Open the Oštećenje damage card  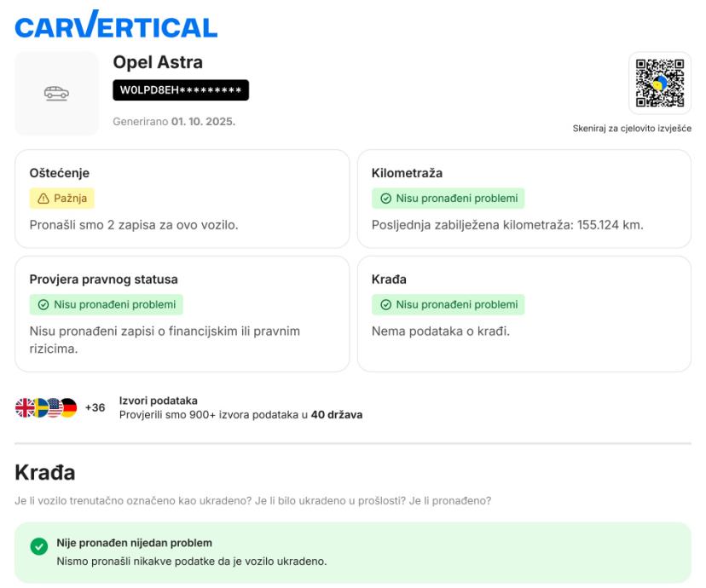tap(182, 199)
